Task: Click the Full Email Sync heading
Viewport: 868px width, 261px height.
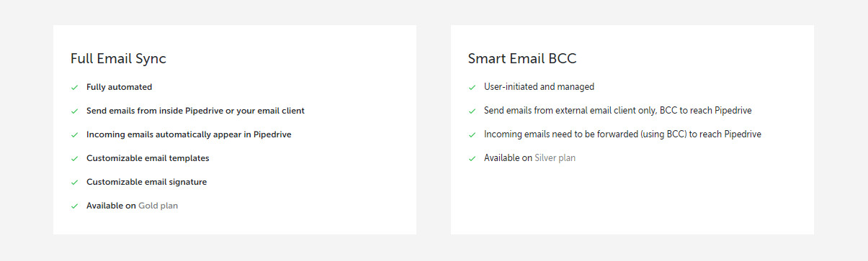Action: 118,59
